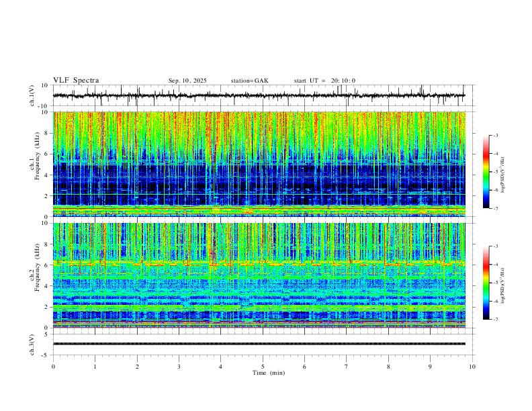Viewport: 532px width, 411px height.
Task: Click time axis tick label '4'
Action: (x=221, y=367)
